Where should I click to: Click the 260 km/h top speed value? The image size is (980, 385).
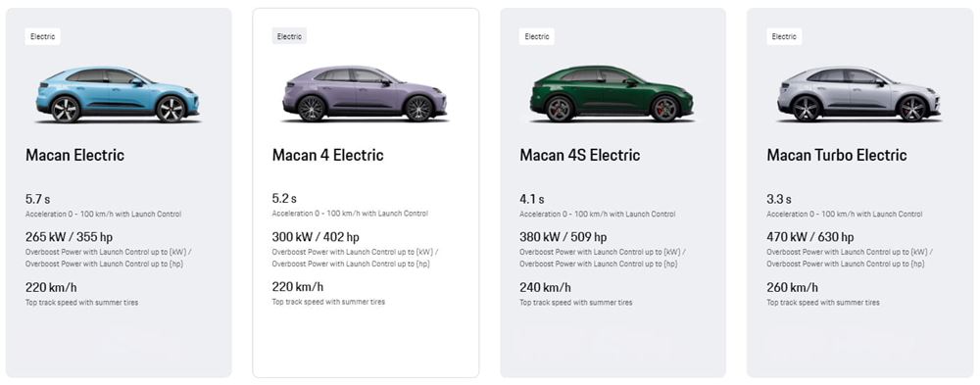tap(792, 287)
